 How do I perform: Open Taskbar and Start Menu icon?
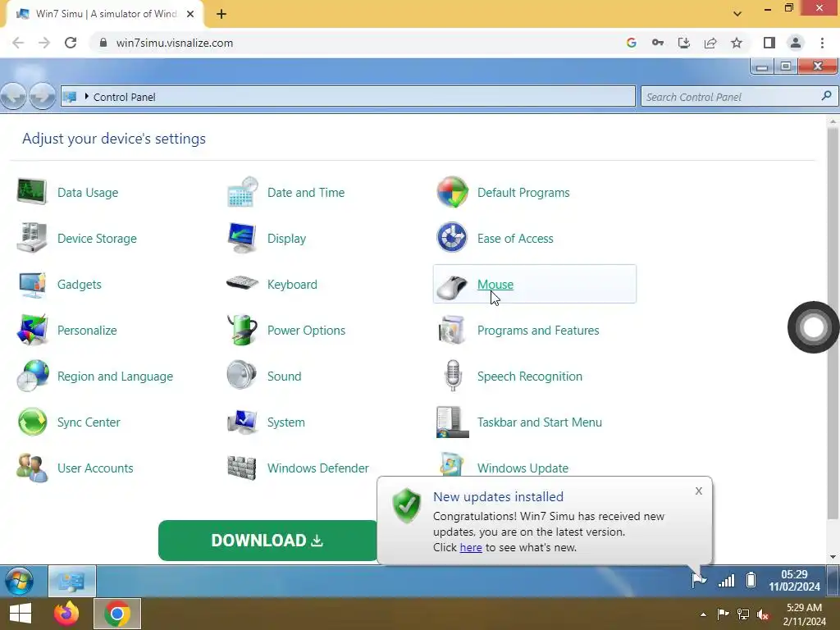pos(452,422)
